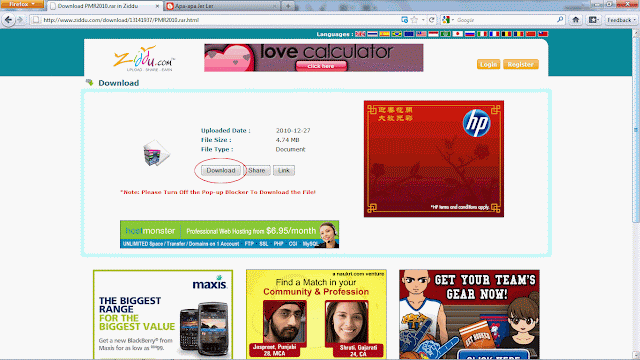Click the Register button
The width and height of the screenshot is (640, 360).
click(x=521, y=64)
